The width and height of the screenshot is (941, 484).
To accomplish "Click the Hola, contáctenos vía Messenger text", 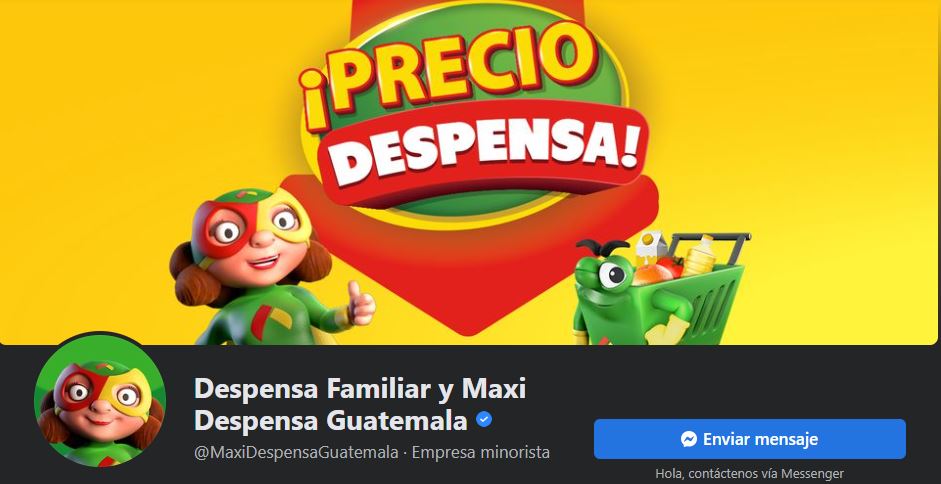I will pyautogui.click(x=750, y=473).
